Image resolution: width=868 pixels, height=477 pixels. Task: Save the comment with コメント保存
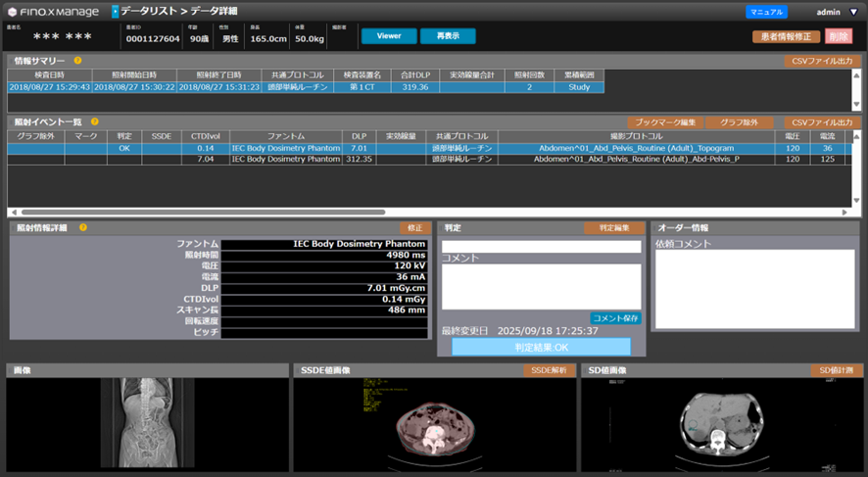[615, 318]
